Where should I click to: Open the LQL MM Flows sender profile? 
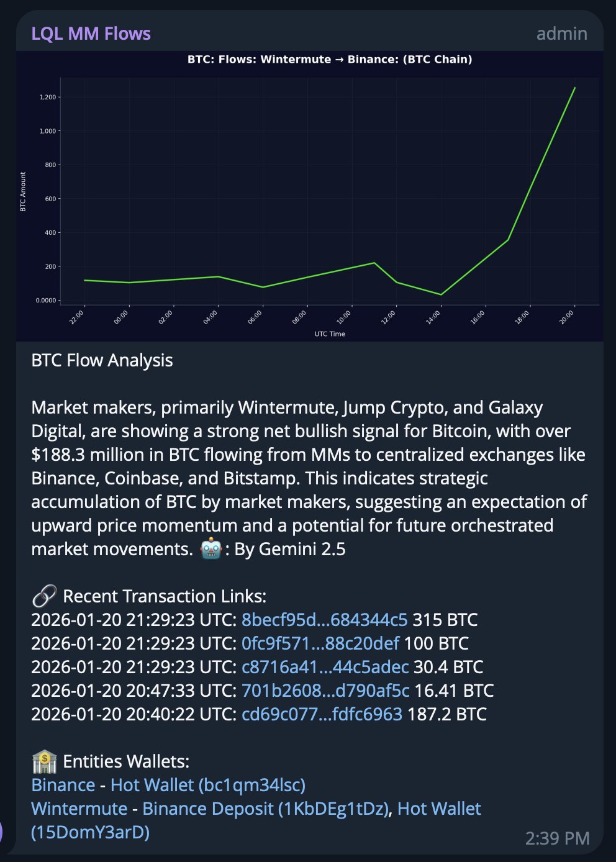[91, 34]
